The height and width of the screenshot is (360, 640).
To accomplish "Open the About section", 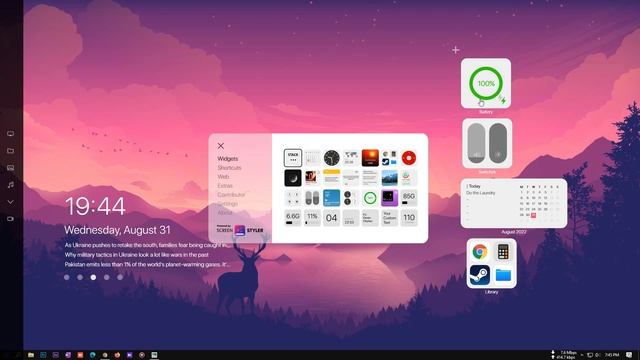I will point(224,213).
